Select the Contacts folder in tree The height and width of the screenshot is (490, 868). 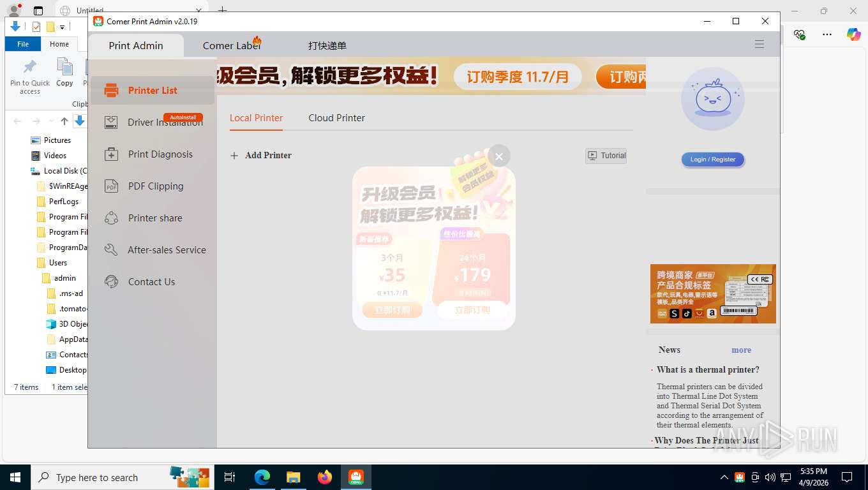coord(67,354)
